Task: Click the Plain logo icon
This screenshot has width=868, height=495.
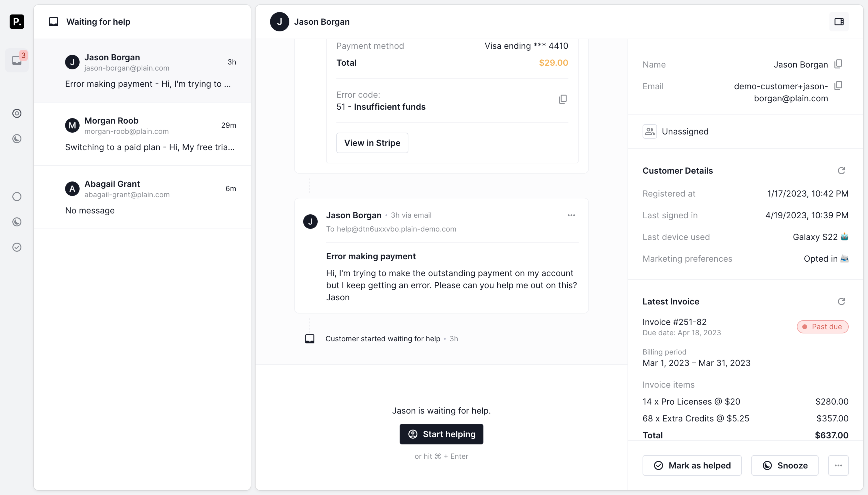Action: coord(17,22)
